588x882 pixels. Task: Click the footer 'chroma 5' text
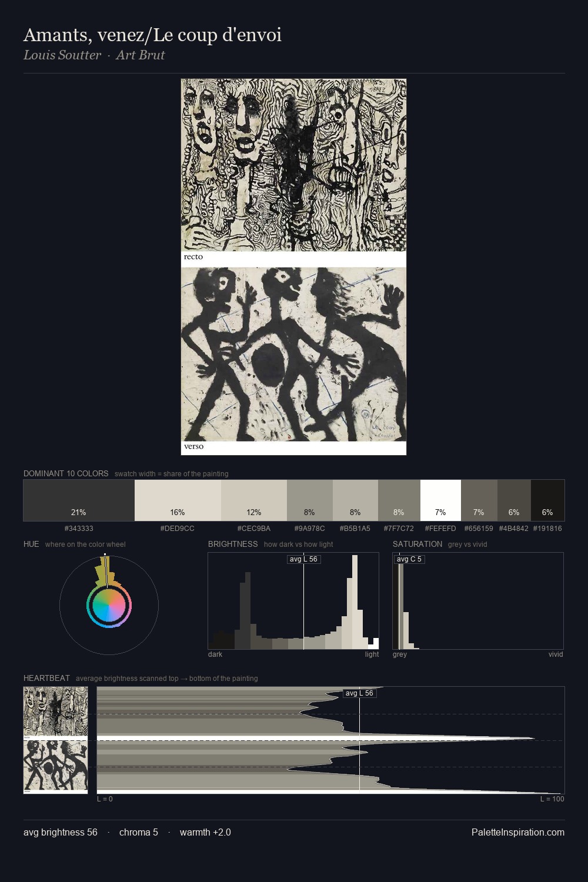pyautogui.click(x=139, y=832)
